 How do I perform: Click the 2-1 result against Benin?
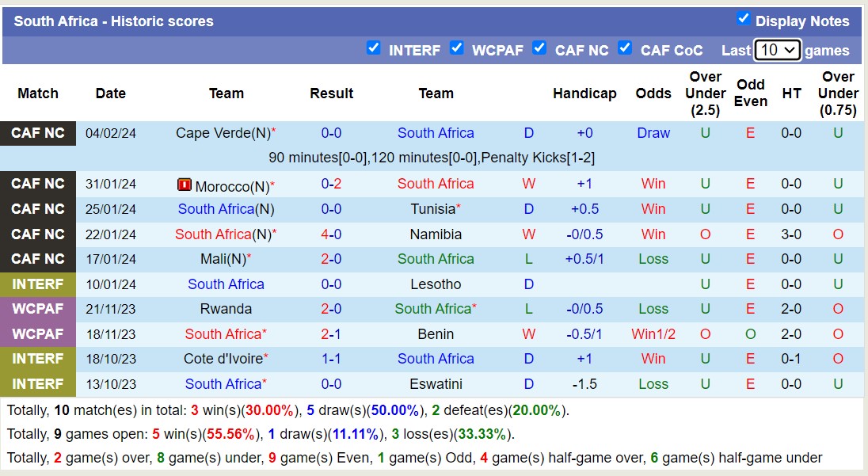click(x=331, y=334)
